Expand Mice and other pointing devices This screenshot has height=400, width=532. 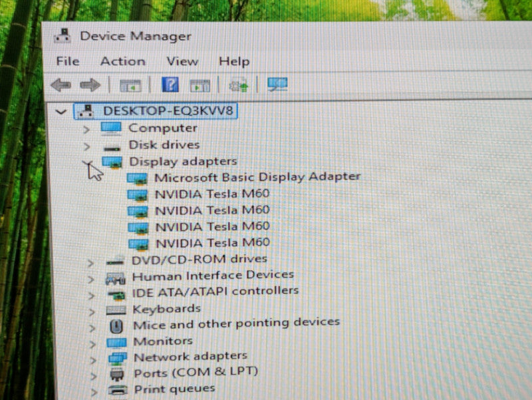92,328
